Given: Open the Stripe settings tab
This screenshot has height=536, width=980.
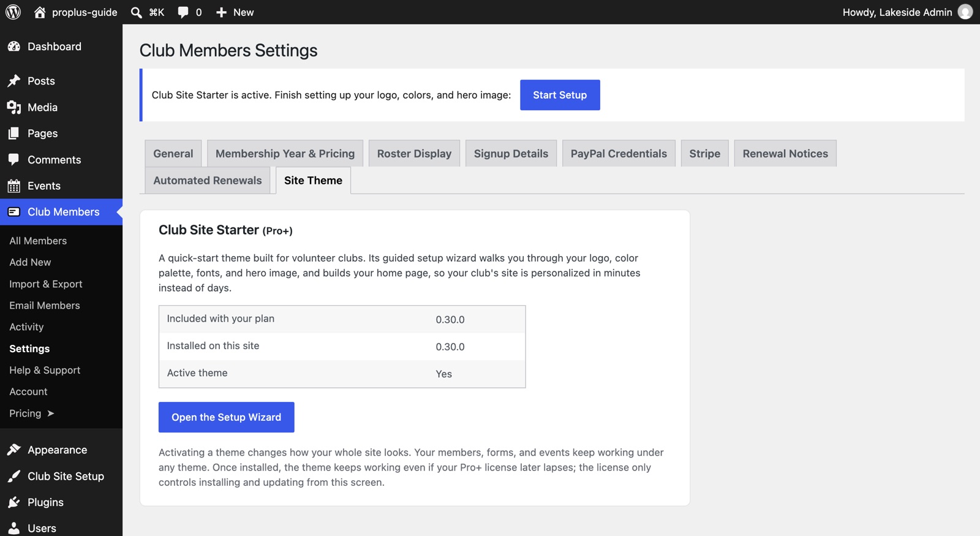Looking at the screenshot, I should coord(705,154).
